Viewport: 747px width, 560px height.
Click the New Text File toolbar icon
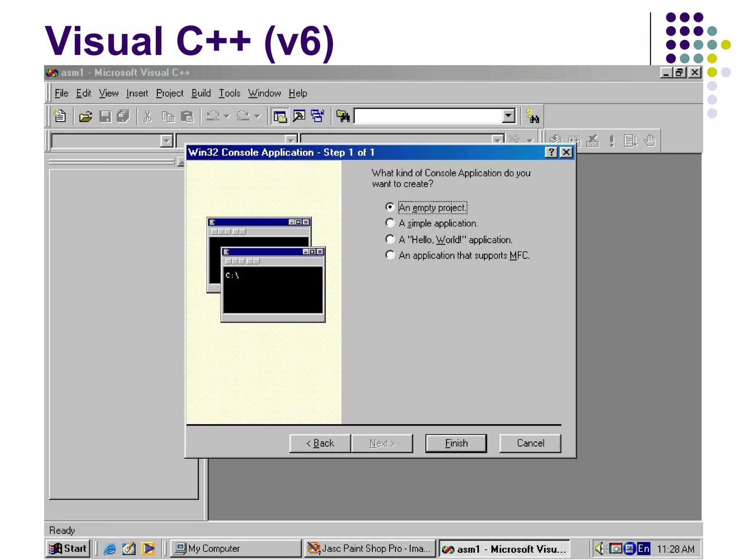click(x=59, y=116)
